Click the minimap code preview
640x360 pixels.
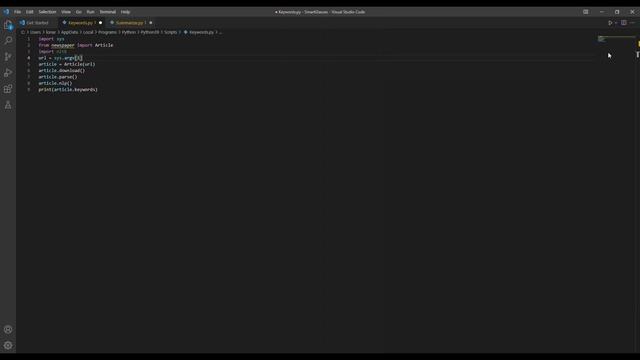[x=602, y=39]
